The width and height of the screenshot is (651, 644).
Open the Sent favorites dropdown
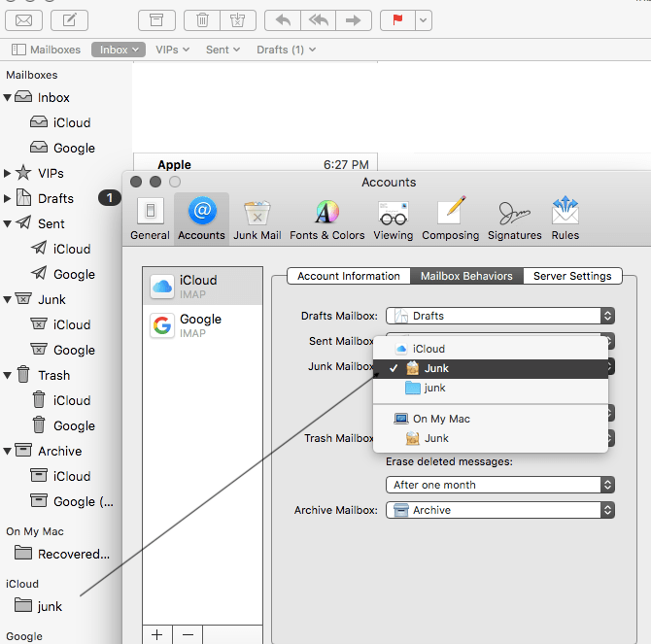[223, 50]
